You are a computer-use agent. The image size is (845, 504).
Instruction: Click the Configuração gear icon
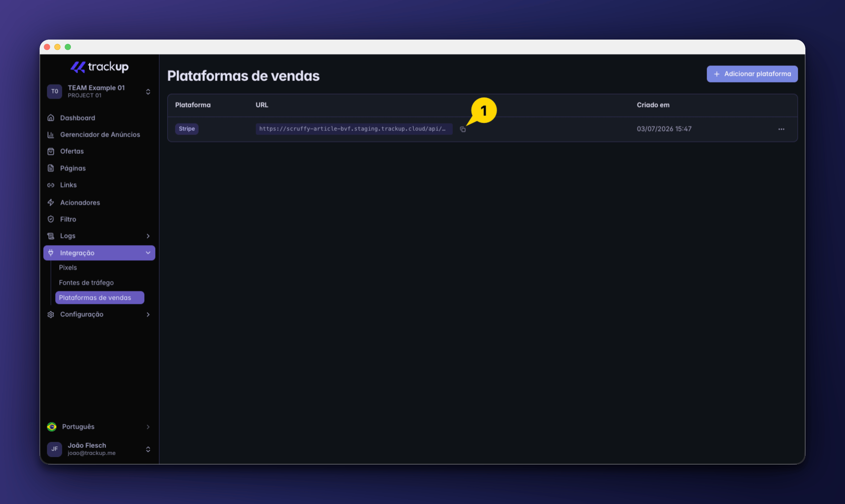(51, 315)
